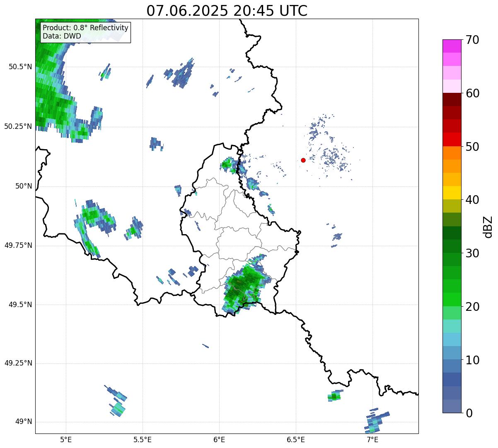This screenshot has width=498, height=448.
Task: Click the title '07.06.2025 20:45 UTC'
Action: (x=227, y=10)
